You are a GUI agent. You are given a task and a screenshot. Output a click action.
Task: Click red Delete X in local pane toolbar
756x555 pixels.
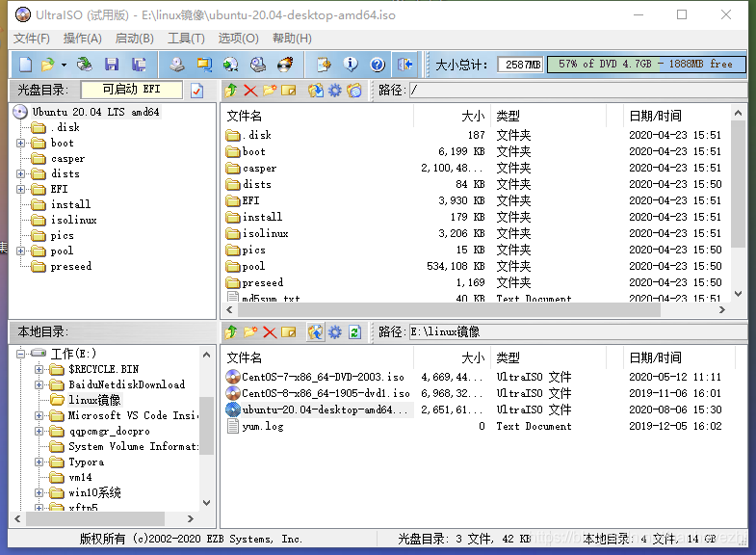coord(270,332)
